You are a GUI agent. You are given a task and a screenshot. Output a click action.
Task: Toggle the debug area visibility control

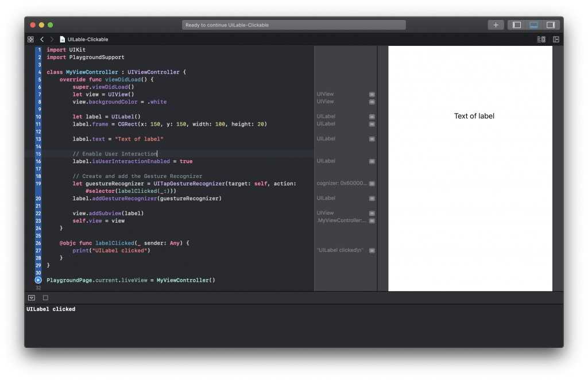coord(535,25)
